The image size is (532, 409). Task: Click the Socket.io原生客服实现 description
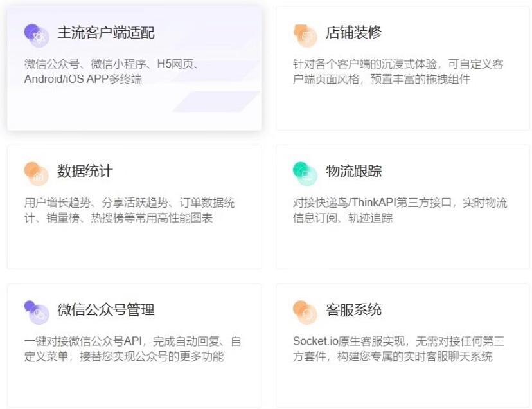coord(398,349)
